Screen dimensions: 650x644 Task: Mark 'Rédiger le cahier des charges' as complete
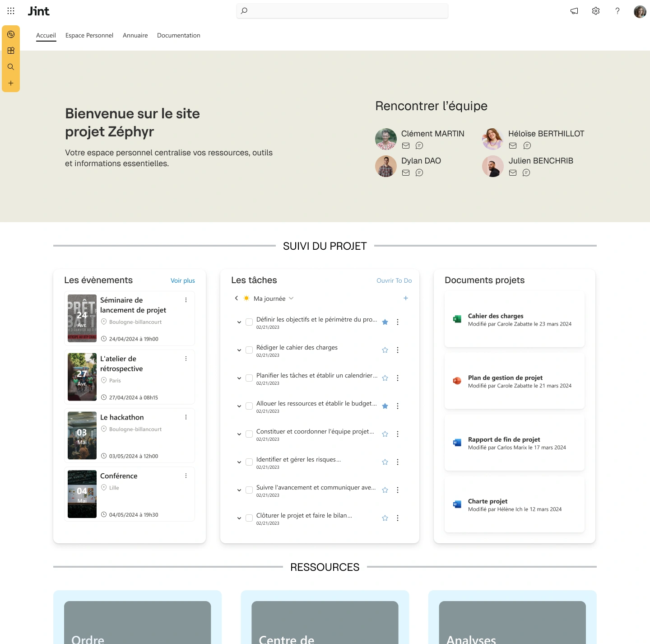(249, 350)
